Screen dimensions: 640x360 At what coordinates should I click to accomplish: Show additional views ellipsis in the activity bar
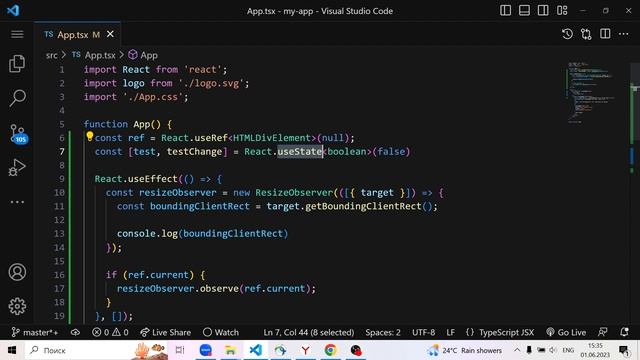coord(17,202)
